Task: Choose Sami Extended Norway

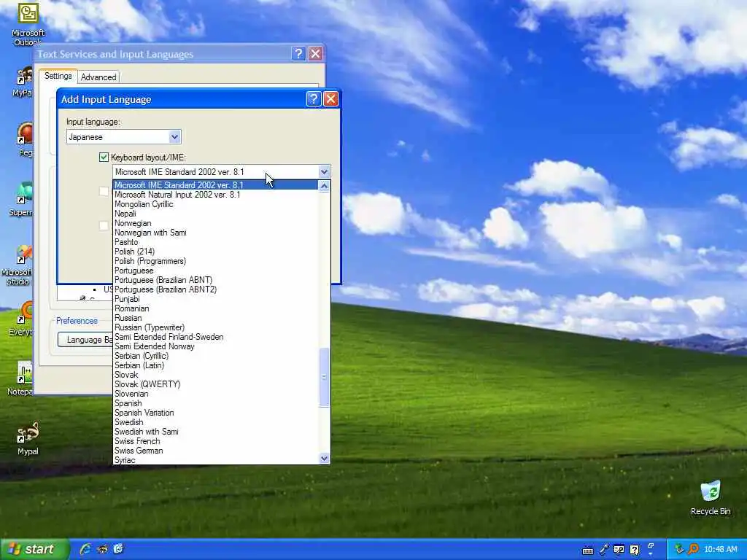Action: point(216,346)
